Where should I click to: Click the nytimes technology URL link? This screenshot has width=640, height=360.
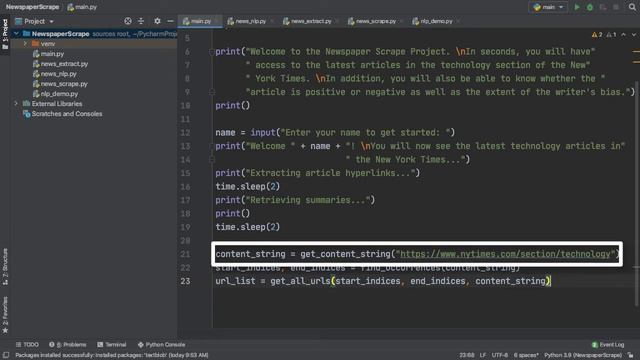coord(505,254)
